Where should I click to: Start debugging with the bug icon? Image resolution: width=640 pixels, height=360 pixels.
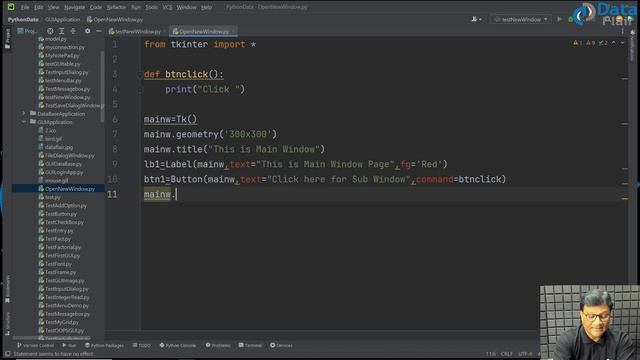[x=570, y=19]
